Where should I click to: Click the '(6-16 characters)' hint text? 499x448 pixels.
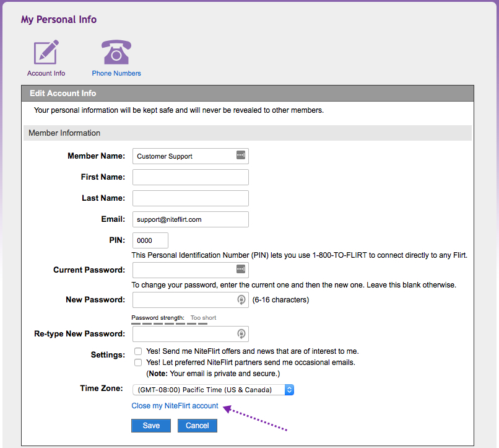280,300
